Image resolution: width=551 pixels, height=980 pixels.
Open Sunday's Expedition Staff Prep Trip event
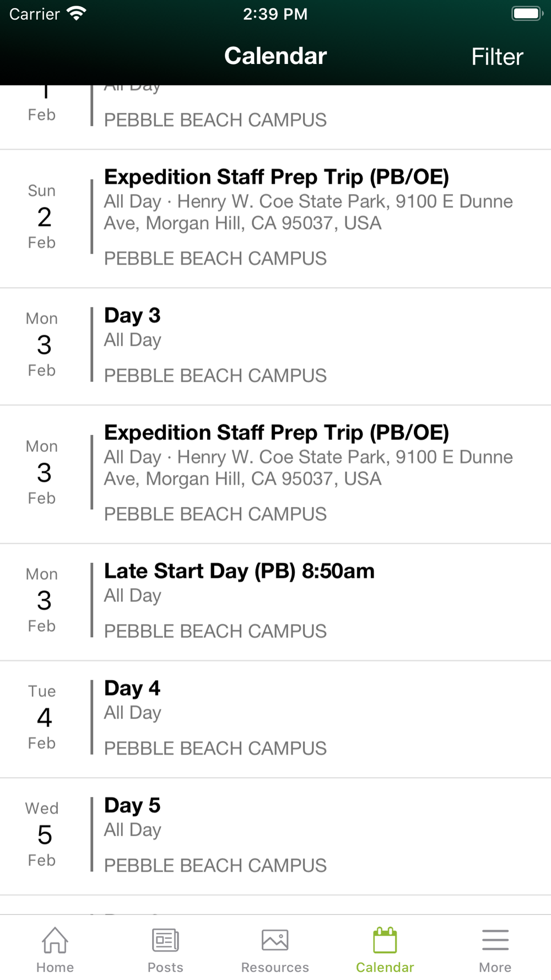click(x=276, y=177)
